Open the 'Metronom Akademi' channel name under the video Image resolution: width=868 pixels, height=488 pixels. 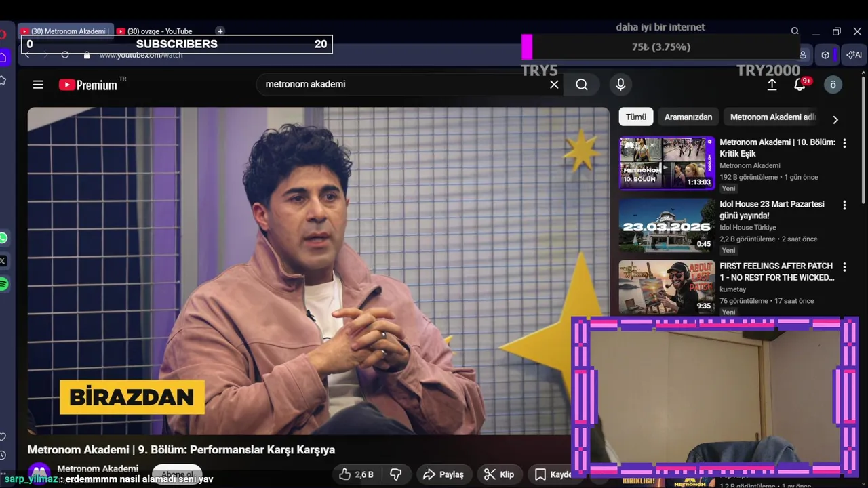(98, 468)
